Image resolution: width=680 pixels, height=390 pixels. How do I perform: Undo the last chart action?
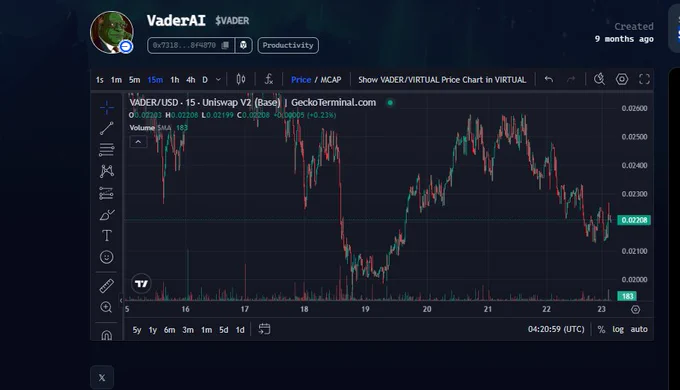(x=549, y=79)
